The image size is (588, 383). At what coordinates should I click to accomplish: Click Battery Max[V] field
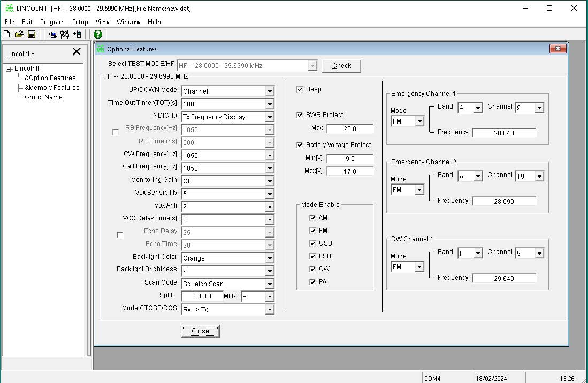[350, 171]
